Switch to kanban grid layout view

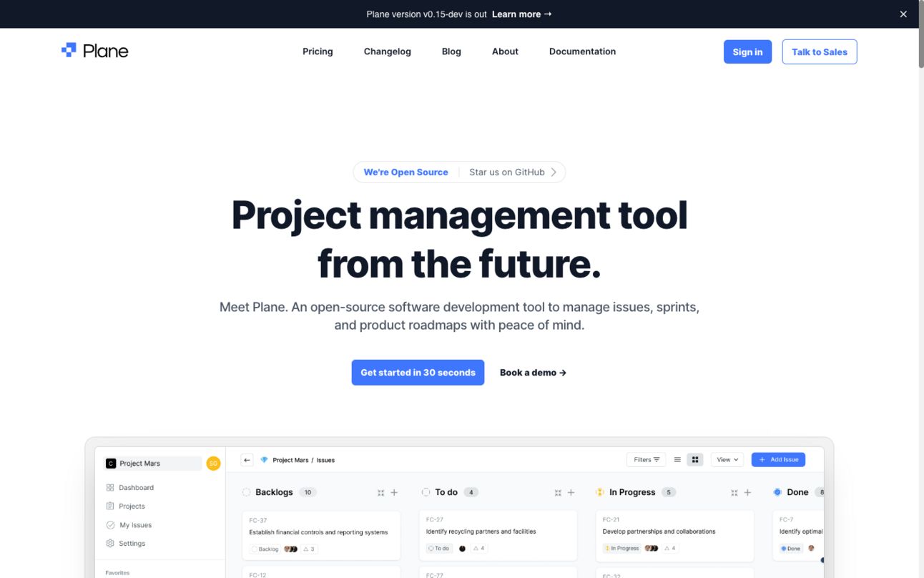tap(695, 460)
